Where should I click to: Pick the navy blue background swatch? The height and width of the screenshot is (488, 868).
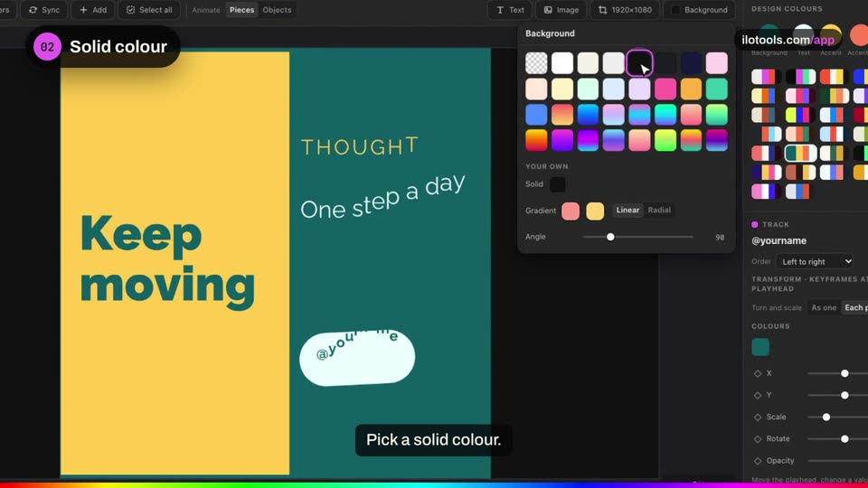[691, 63]
